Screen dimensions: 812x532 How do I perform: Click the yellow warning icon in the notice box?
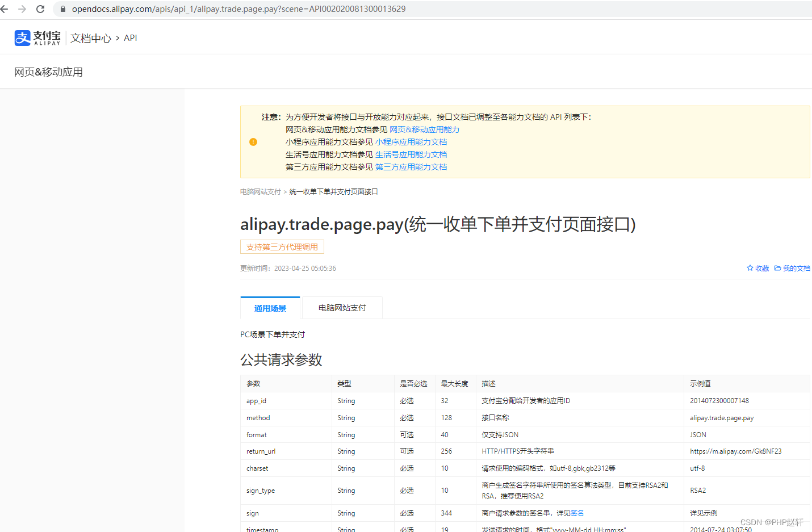coord(253,141)
